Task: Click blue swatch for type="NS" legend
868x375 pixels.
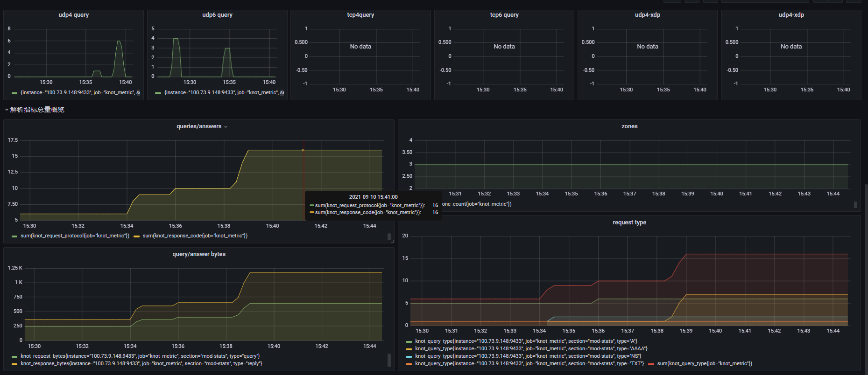Action: pos(409,357)
